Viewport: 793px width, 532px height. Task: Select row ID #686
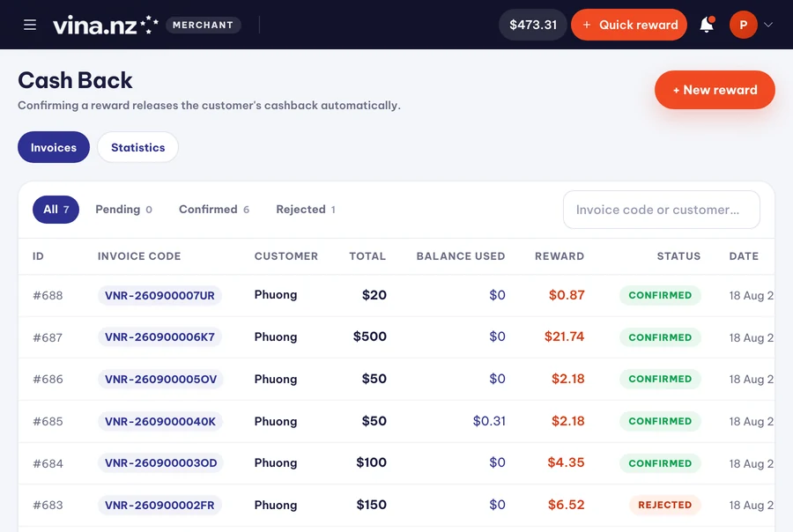(x=48, y=380)
